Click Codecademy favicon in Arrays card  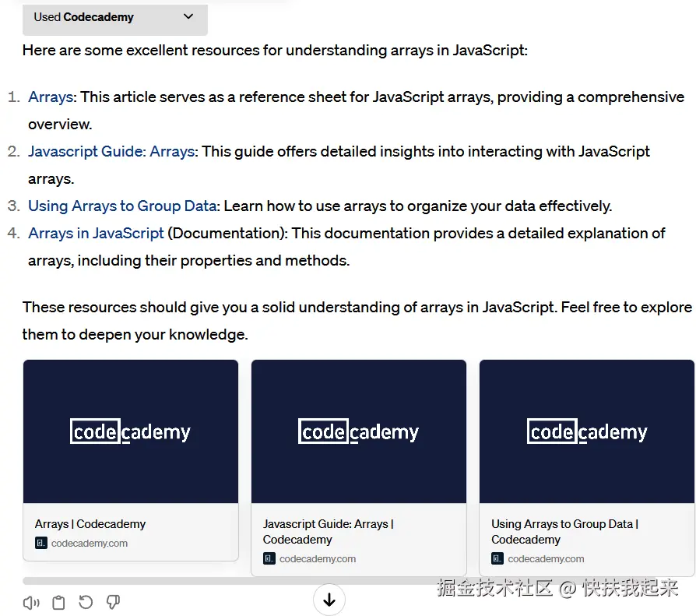[x=40, y=543]
